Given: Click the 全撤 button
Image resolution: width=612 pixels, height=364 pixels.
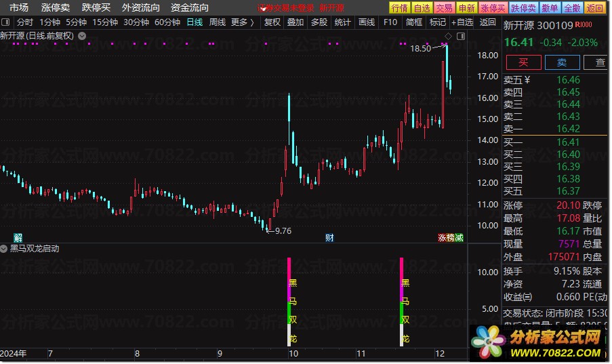Looking at the screenshot, I should click(572, 8).
